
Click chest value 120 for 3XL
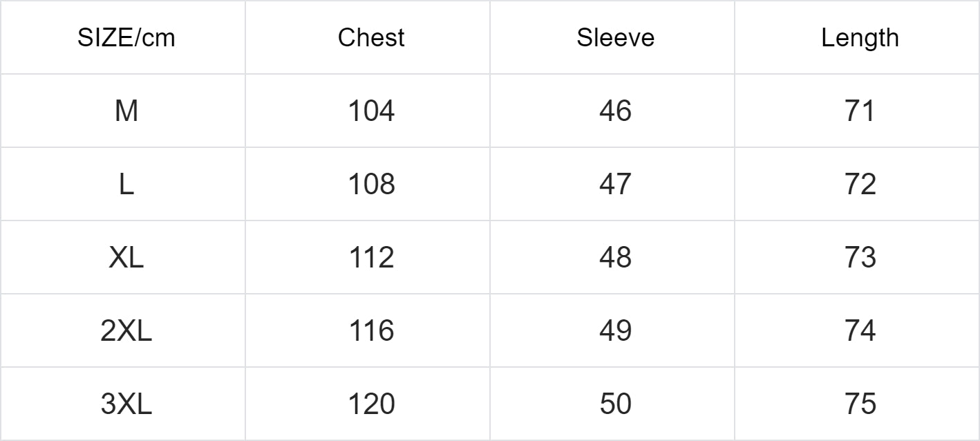click(371, 404)
